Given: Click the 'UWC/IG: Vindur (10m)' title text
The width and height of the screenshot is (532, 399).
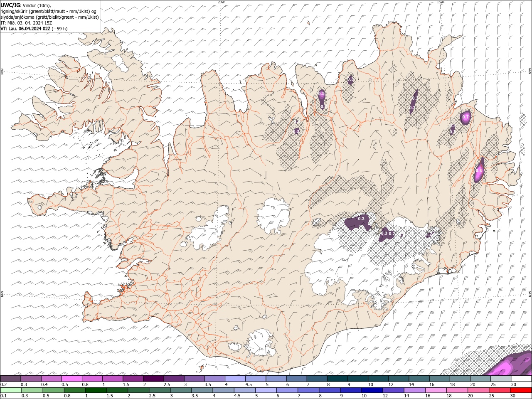Looking at the screenshot, I should point(26,5).
